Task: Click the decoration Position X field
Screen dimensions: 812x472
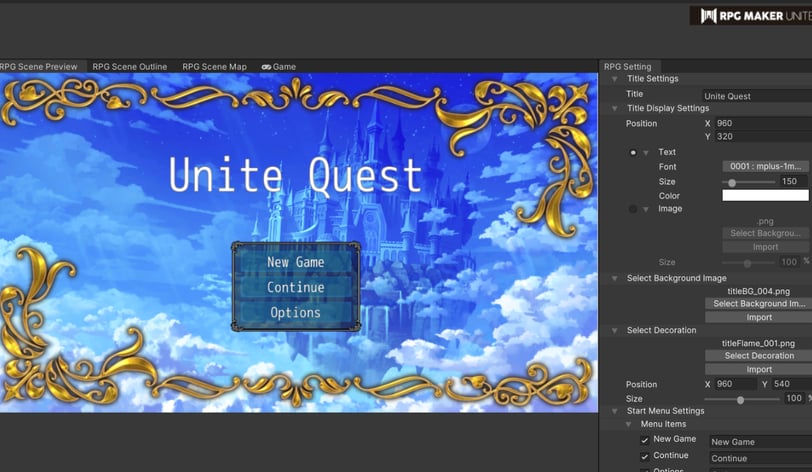Action: (735, 384)
